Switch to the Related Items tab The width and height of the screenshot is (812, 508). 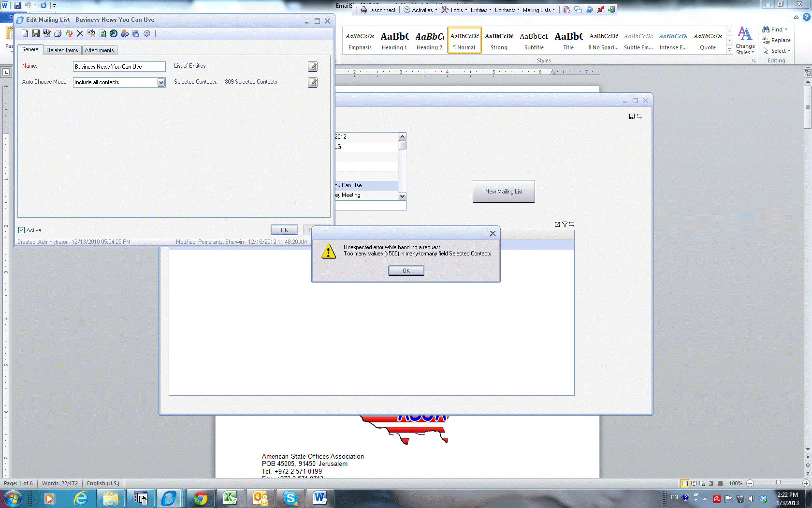click(62, 50)
